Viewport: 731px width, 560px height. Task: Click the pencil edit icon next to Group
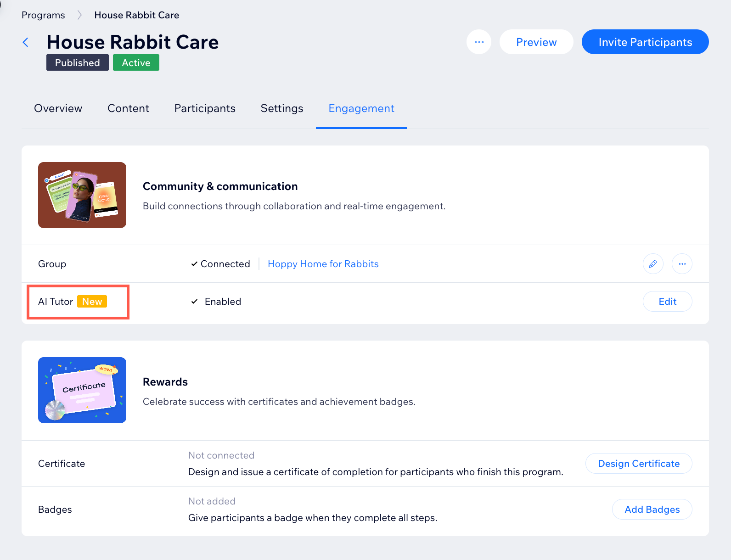(653, 264)
